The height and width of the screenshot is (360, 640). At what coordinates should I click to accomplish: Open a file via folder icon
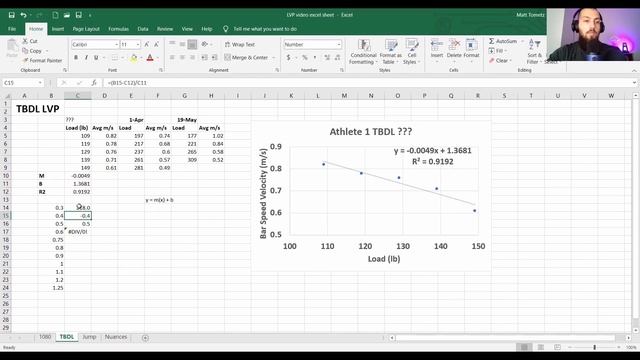coord(67,15)
